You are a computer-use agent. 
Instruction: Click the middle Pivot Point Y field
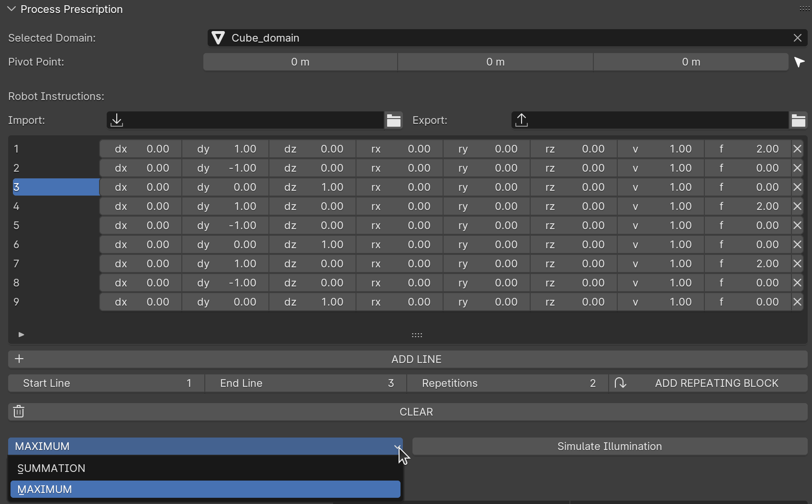496,62
